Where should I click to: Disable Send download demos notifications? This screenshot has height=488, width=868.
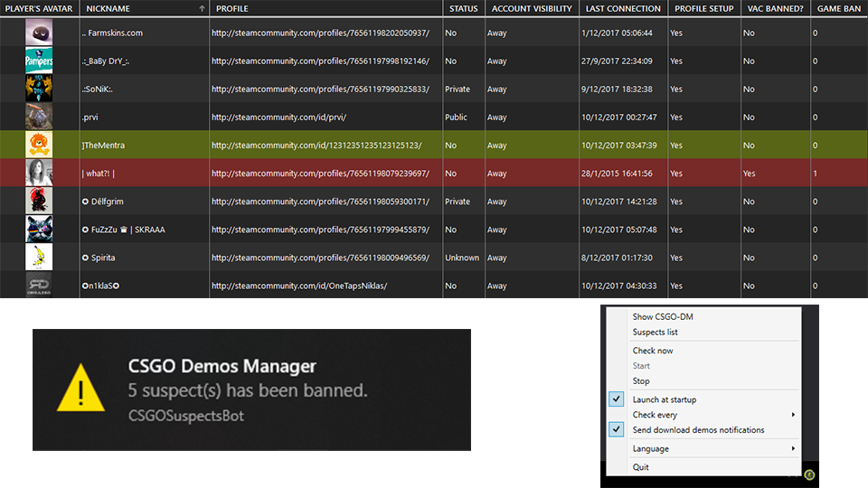(698, 430)
